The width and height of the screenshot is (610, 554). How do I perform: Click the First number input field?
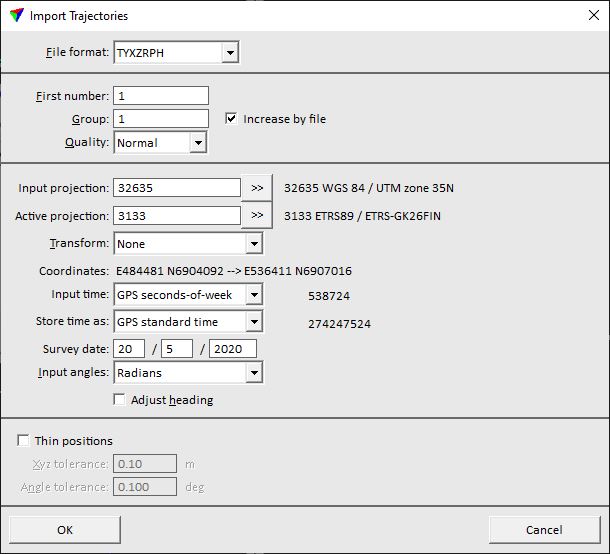tap(161, 96)
